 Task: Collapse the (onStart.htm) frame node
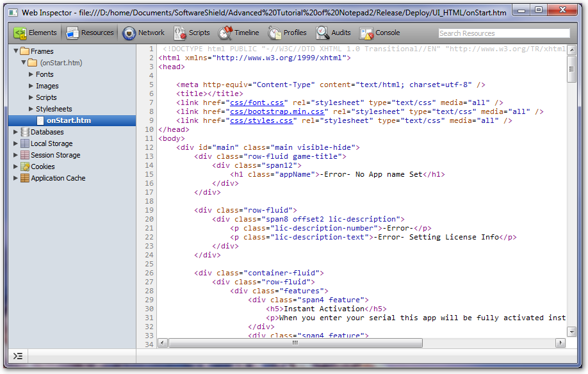point(24,62)
